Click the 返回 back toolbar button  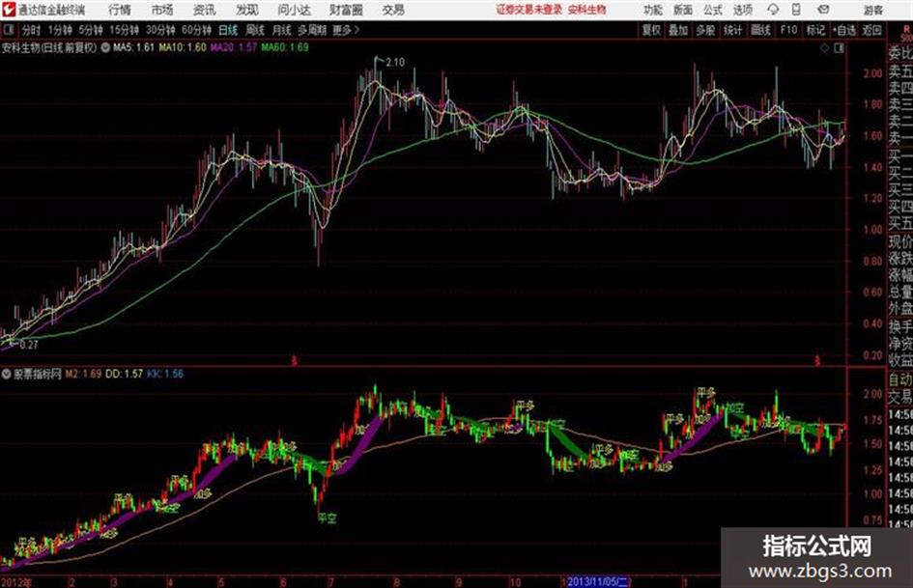click(x=871, y=30)
